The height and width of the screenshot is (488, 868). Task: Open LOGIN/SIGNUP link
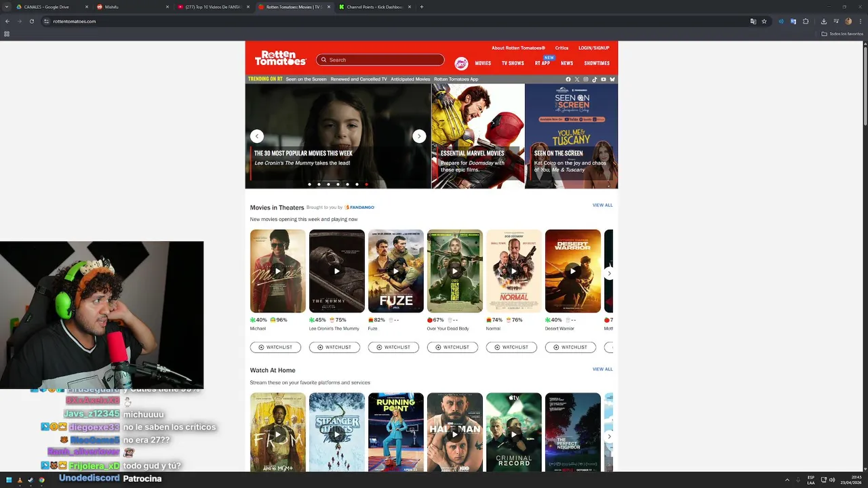point(594,48)
